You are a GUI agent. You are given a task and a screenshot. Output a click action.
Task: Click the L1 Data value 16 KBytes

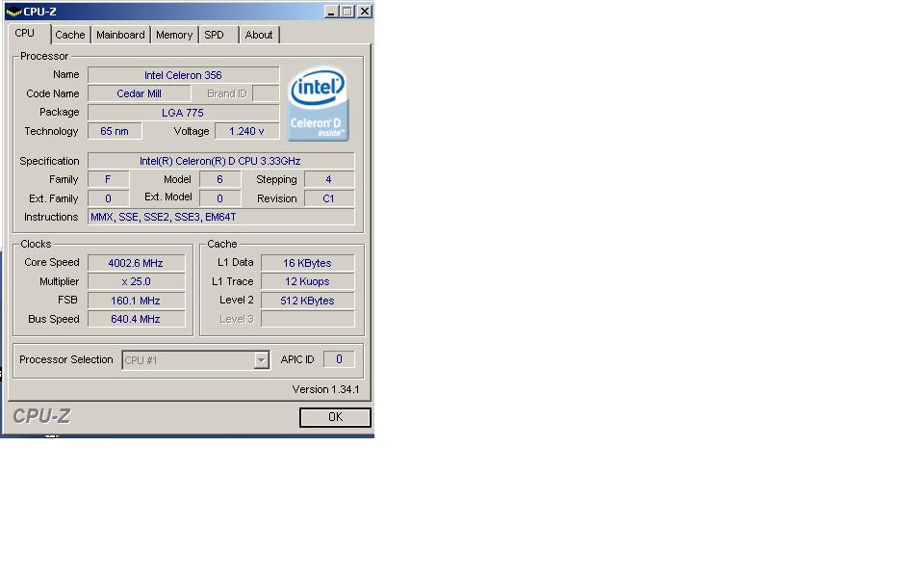click(x=308, y=262)
